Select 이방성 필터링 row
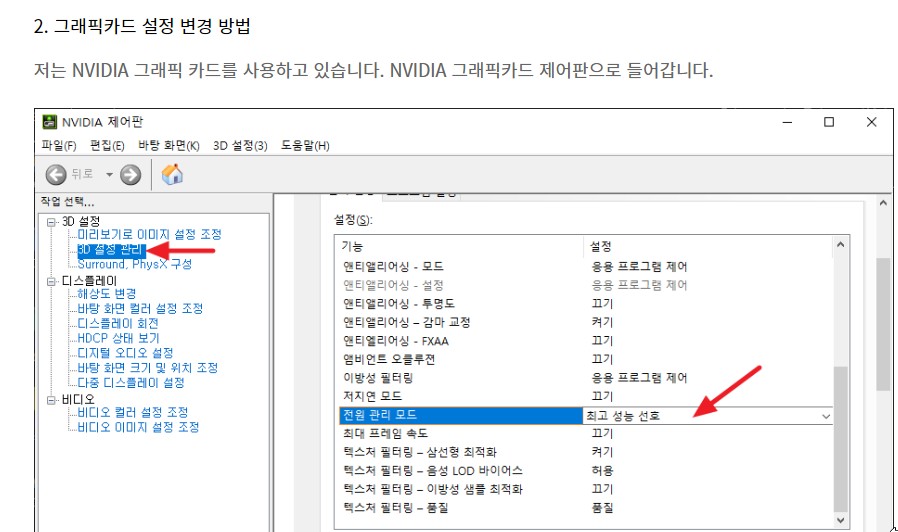 [585, 378]
